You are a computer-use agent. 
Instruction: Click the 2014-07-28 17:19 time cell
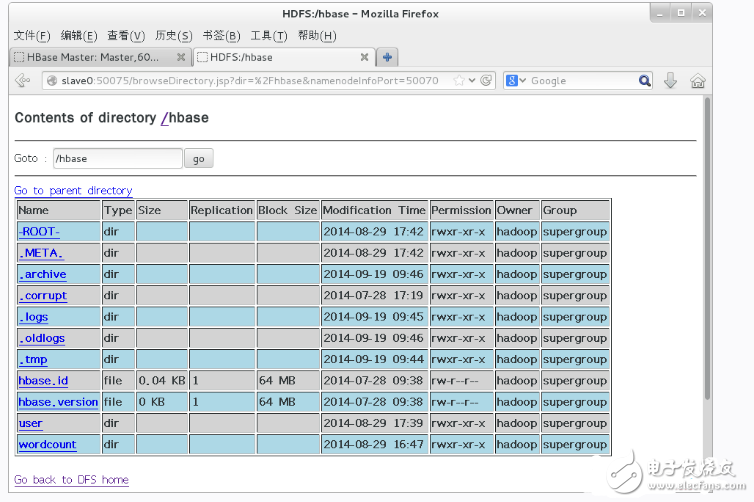tap(373, 295)
